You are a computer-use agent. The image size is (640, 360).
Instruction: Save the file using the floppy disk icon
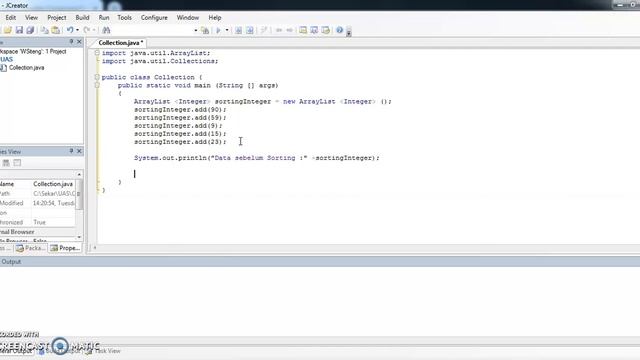click(x=19, y=30)
